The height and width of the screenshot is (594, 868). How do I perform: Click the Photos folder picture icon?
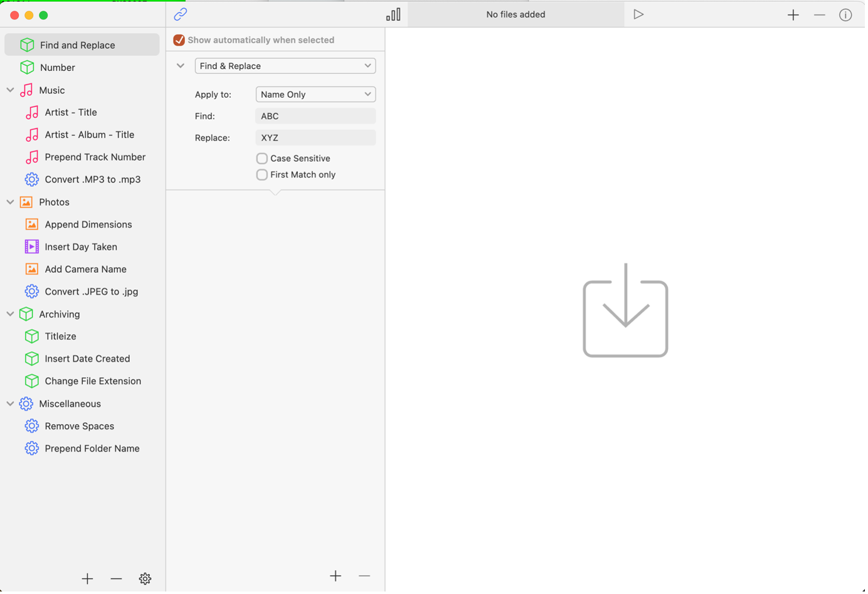(26, 203)
